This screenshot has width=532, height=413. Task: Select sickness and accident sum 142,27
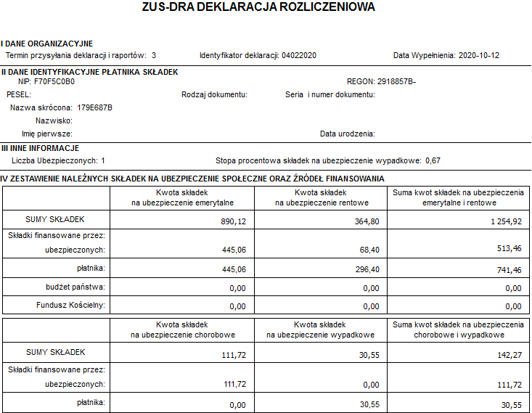coord(510,356)
